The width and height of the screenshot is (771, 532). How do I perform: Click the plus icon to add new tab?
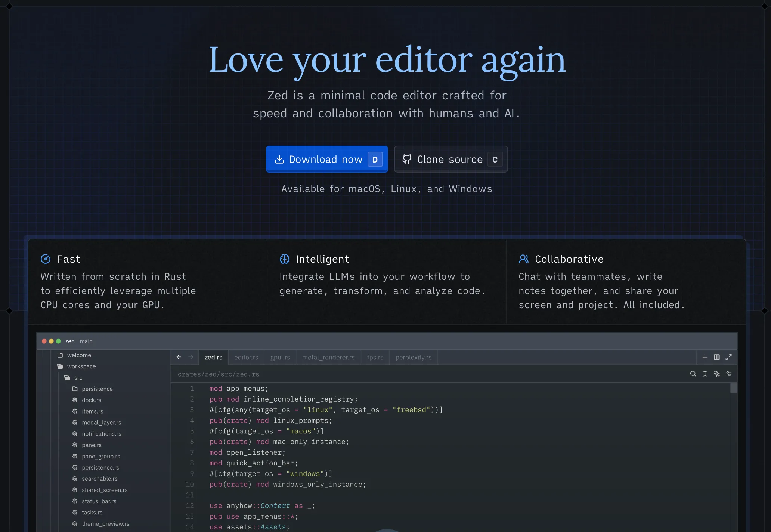705,357
